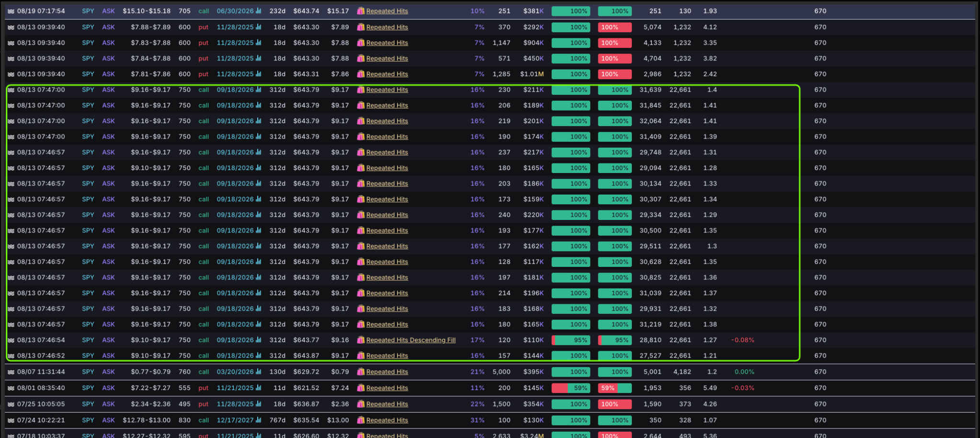The height and width of the screenshot is (438, 980).
Task: Click the bag icon in the 07/24 10:22:21 row
Action: (361, 420)
